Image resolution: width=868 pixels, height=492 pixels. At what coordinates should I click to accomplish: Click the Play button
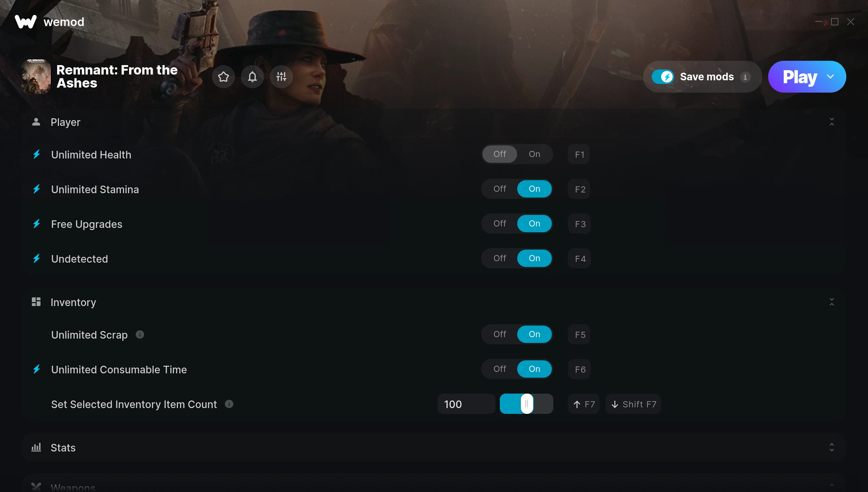pos(800,77)
